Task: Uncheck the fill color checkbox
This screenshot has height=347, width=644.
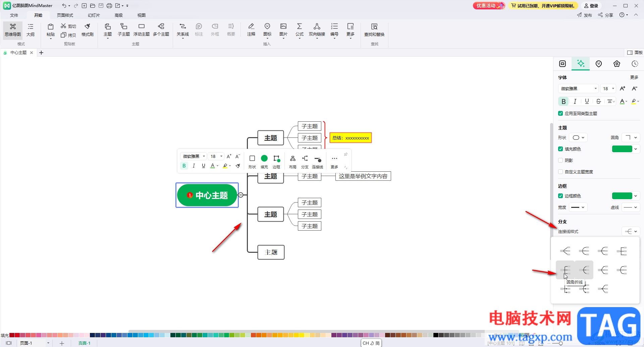Action: click(560, 149)
